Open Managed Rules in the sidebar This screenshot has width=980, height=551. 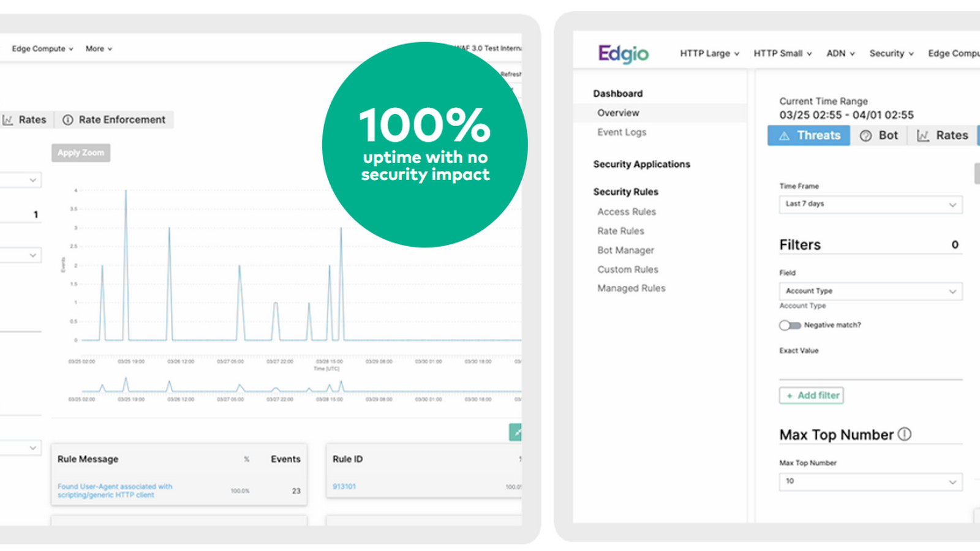tap(631, 288)
